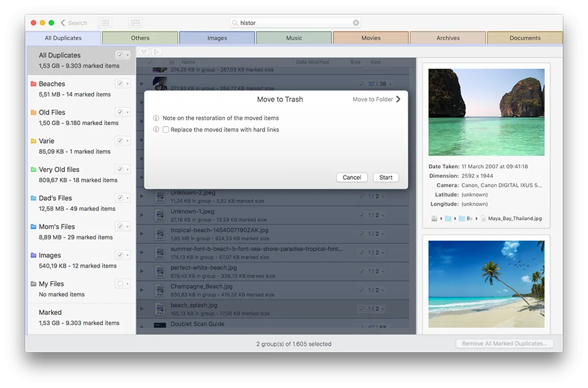Click inside the search field containing 'histor'
Screen dimensions: 588x388
click(291, 23)
